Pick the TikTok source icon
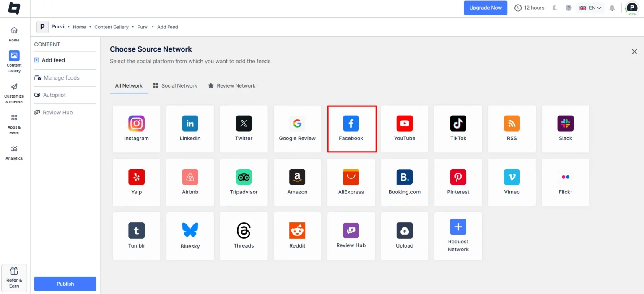This screenshot has width=644, height=294. tap(458, 124)
